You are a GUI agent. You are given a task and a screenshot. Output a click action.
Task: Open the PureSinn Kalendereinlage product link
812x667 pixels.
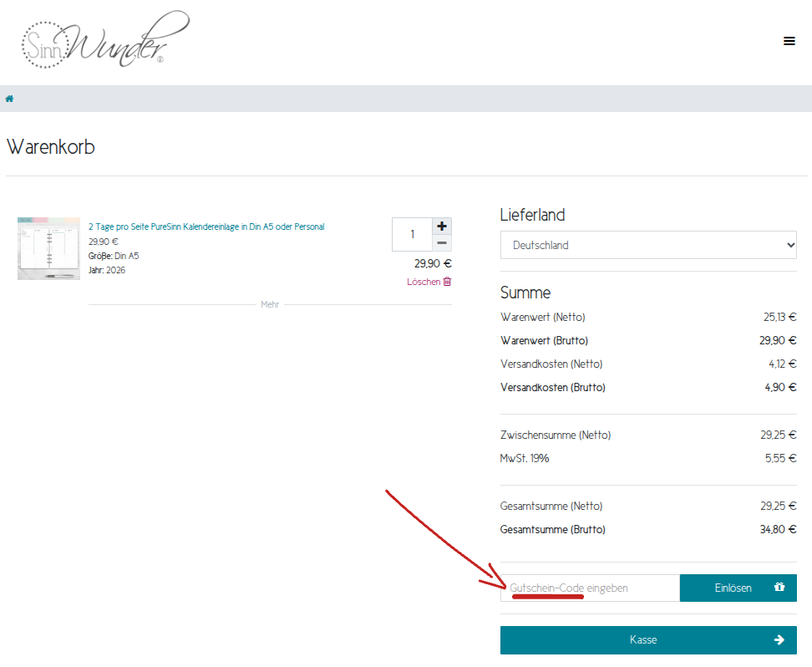[x=206, y=227]
